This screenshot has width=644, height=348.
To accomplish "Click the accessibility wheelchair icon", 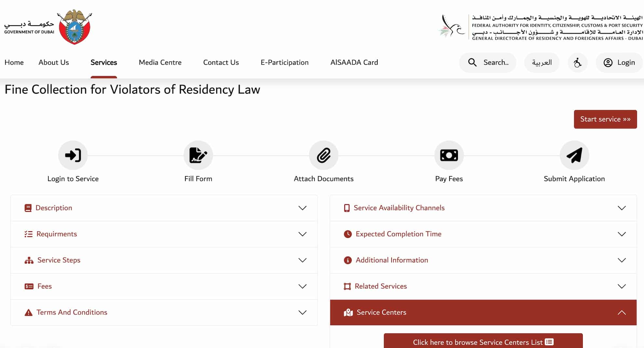I will coord(578,62).
